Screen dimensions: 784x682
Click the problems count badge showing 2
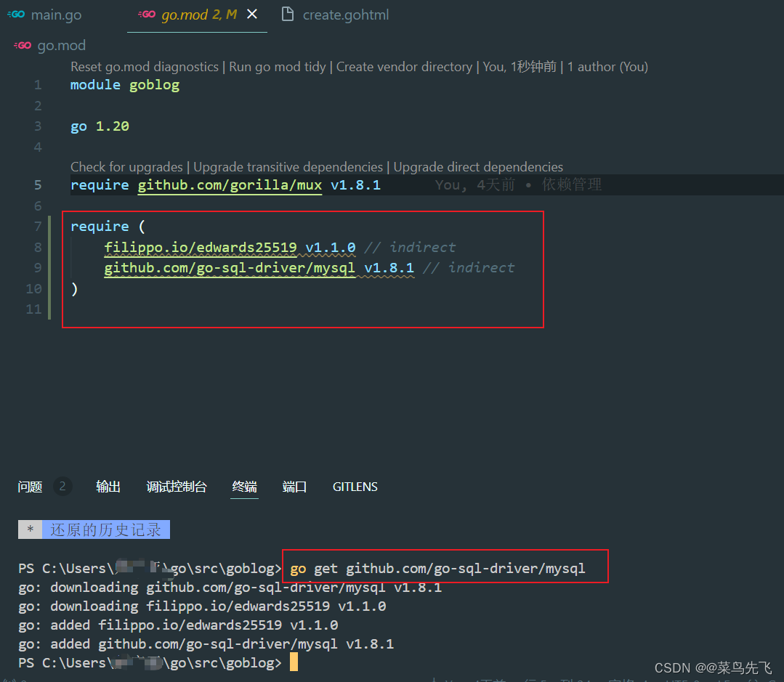61,485
